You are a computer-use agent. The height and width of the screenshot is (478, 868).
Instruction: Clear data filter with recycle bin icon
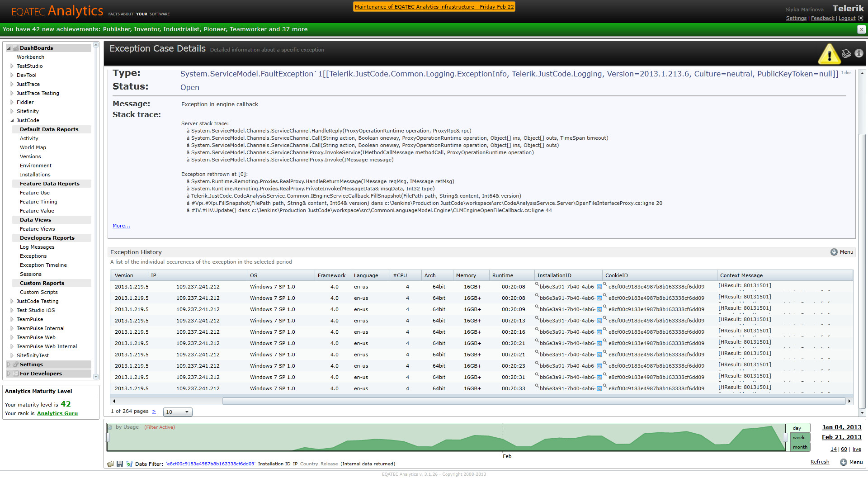pyautogui.click(x=129, y=464)
